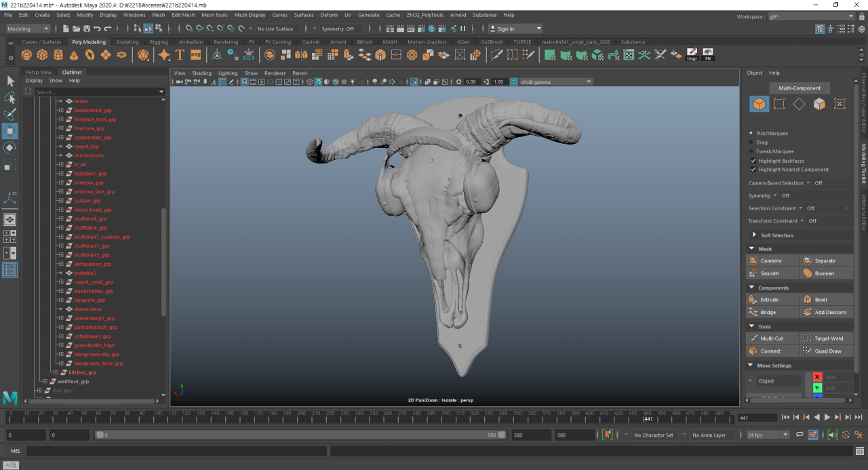Switch to the Sculpting shelf tab
The height and width of the screenshot is (470, 868).
[127, 42]
